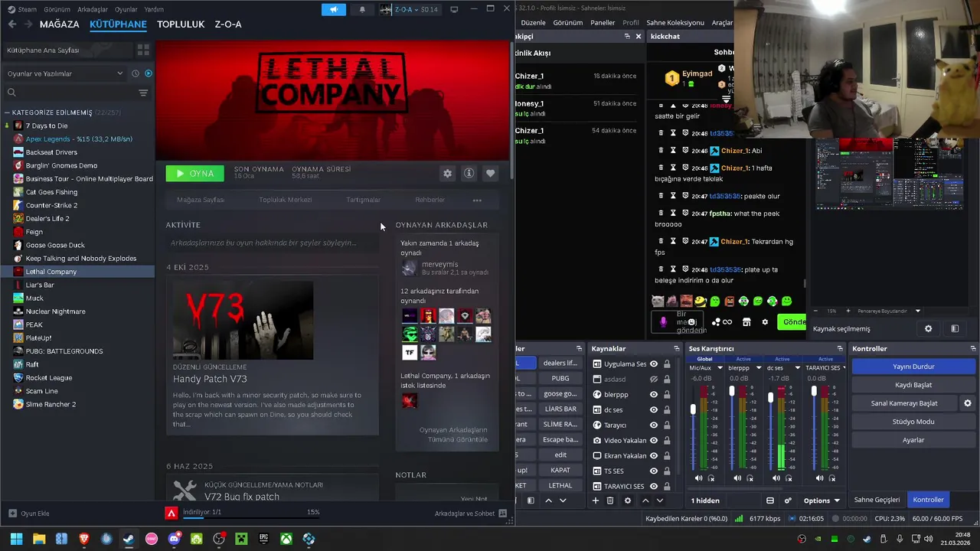This screenshot has height=551, width=980.
Task: Open Mic/Aux channel dropdown arrow
Action: coord(720,368)
